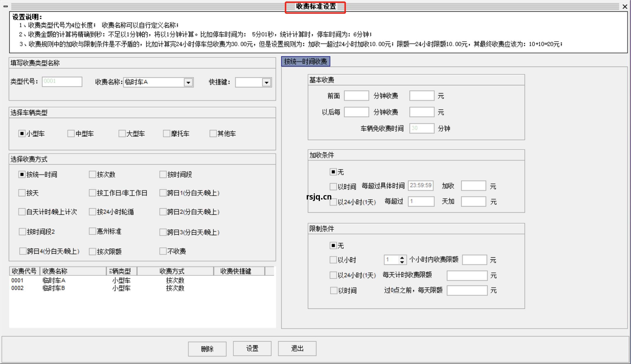The width and height of the screenshot is (631, 364).
Task: Increment the hour spinner in 限制条件
Action: pos(403,258)
